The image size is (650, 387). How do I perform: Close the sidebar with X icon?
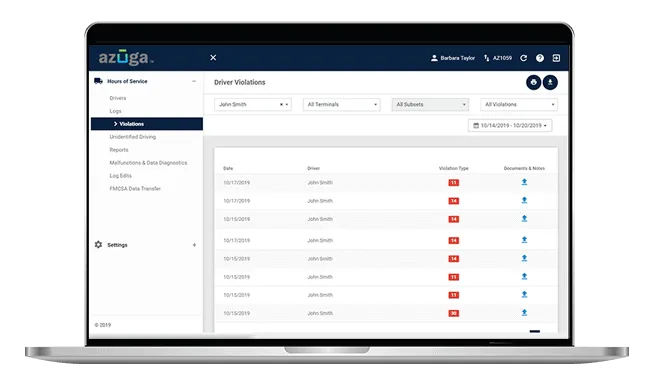(x=213, y=58)
